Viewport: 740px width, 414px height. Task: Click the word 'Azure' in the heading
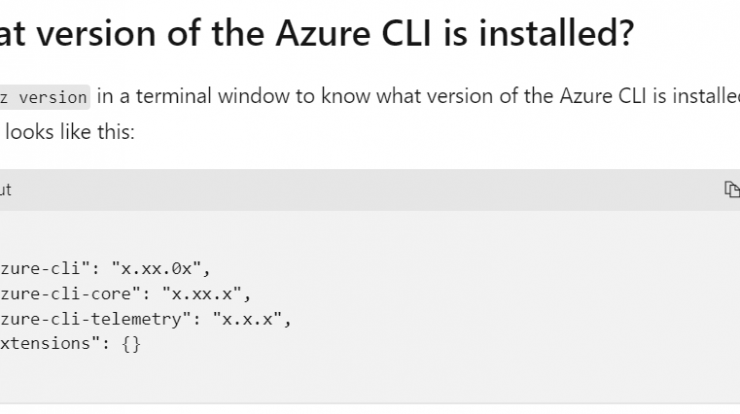click(x=322, y=33)
